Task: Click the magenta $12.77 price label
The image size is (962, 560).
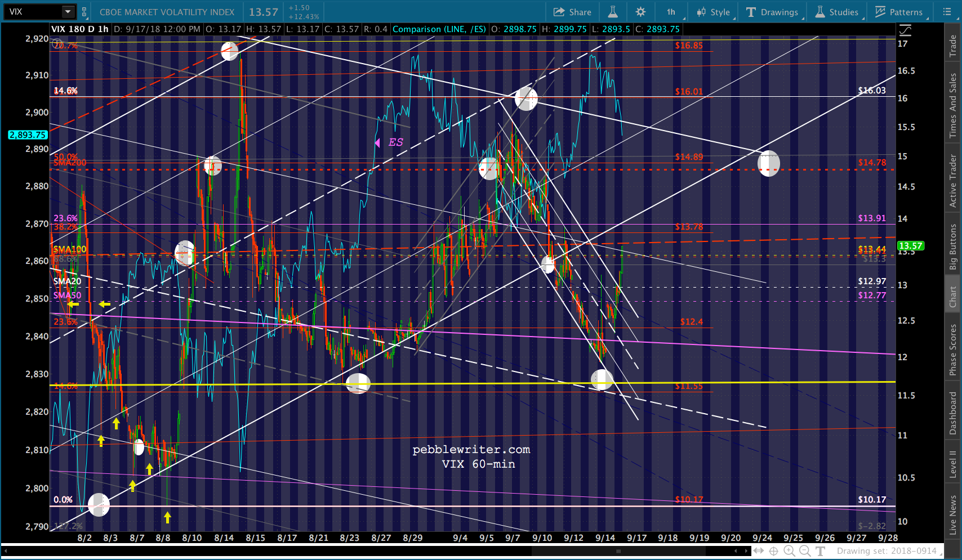Action: 872,295
